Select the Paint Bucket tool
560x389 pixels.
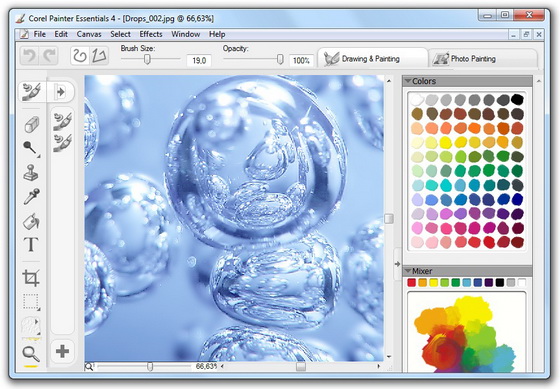31,221
